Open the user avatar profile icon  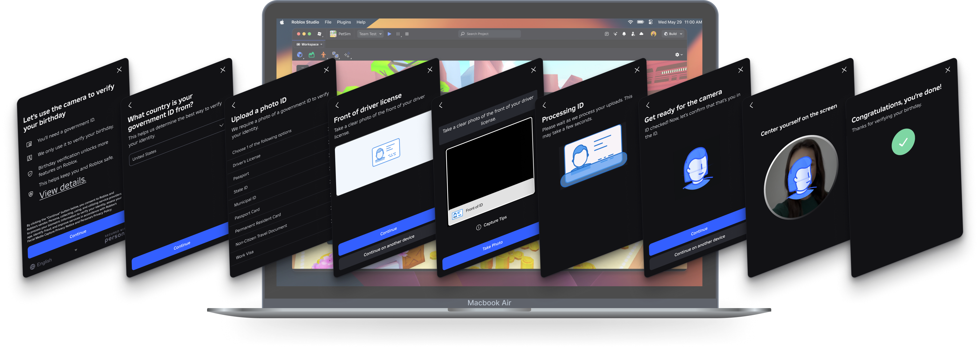[653, 34]
